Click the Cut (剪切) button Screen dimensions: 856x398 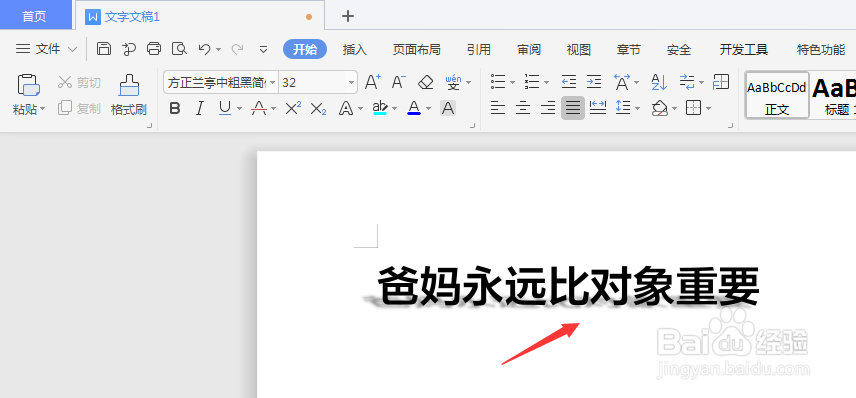[79, 82]
